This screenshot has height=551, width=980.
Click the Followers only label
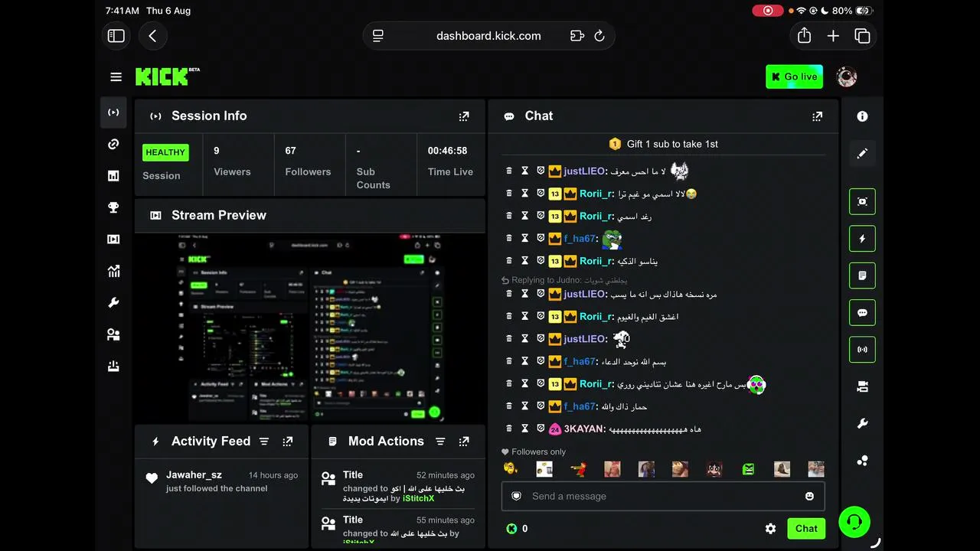534,452
